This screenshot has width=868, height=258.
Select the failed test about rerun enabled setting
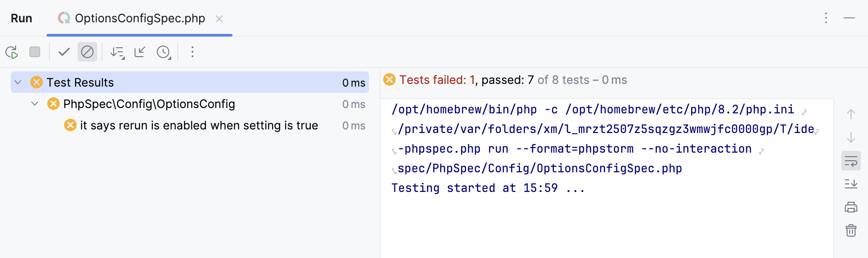pyautogui.click(x=199, y=125)
